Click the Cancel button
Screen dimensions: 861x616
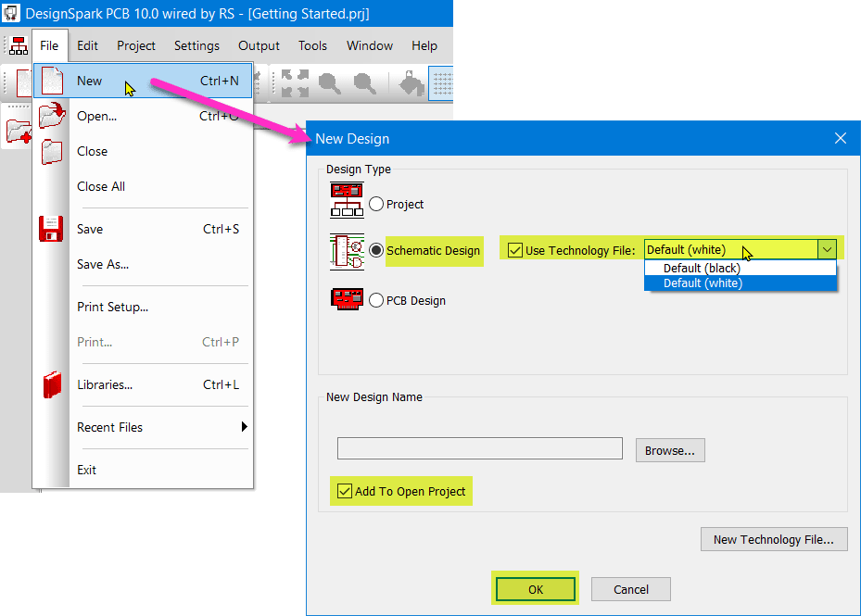(x=631, y=589)
